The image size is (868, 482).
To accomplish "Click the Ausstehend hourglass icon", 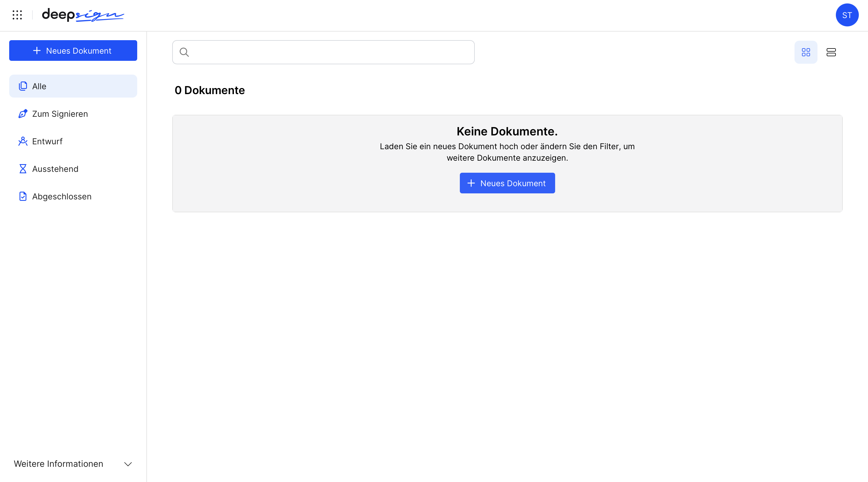I will 23,168.
